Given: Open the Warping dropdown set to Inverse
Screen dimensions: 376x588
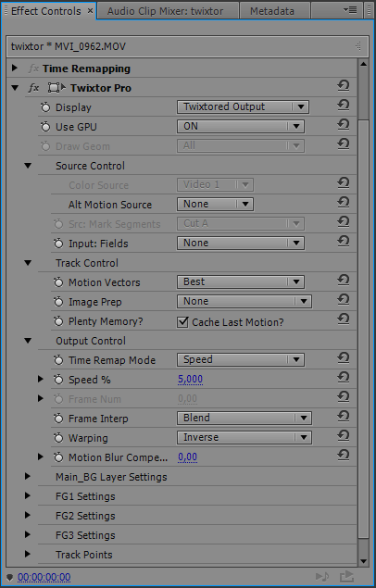Looking at the screenshot, I should 244,438.
